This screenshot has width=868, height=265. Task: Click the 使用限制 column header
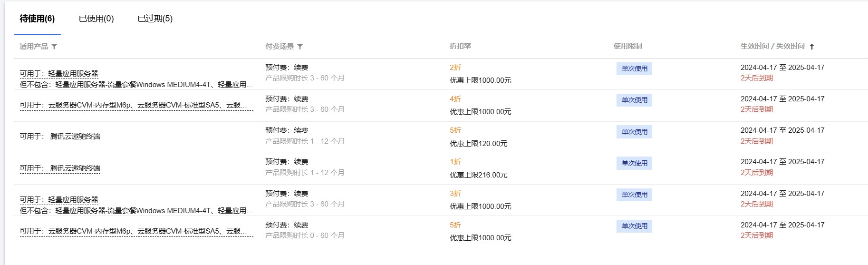click(627, 46)
